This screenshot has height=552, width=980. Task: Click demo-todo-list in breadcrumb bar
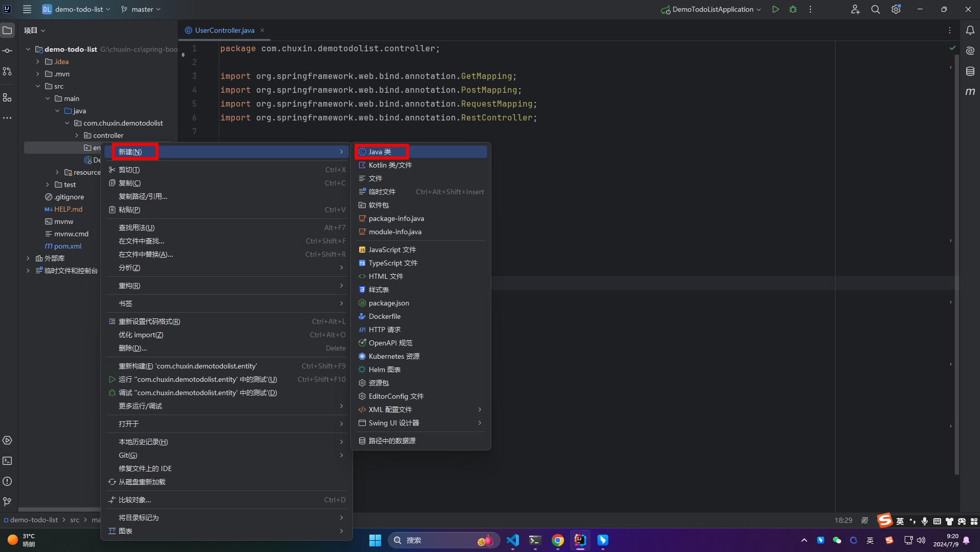[34, 520]
